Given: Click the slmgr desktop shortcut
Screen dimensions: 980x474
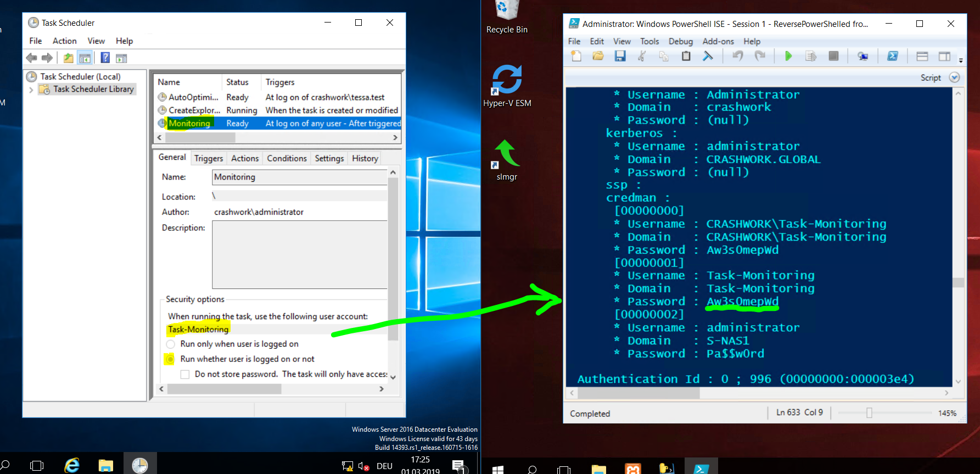Looking at the screenshot, I should tap(507, 160).
